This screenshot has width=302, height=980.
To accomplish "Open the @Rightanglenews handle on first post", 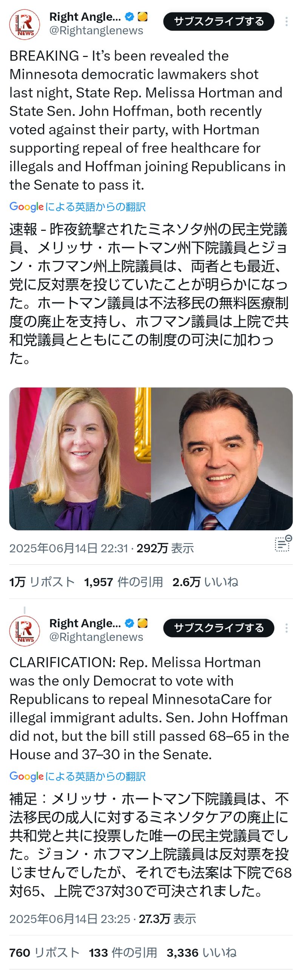I will (x=96, y=31).
